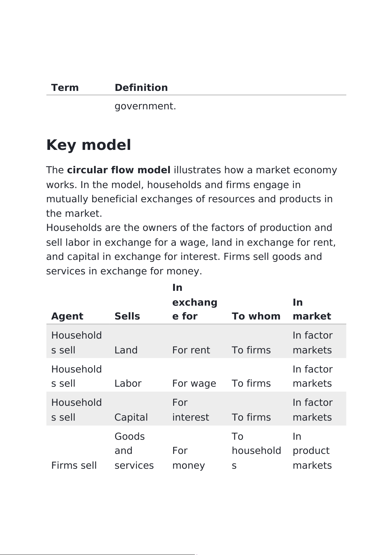Click the 'Key model' heading
Viewport: 392px width, 555px height.
point(89,145)
